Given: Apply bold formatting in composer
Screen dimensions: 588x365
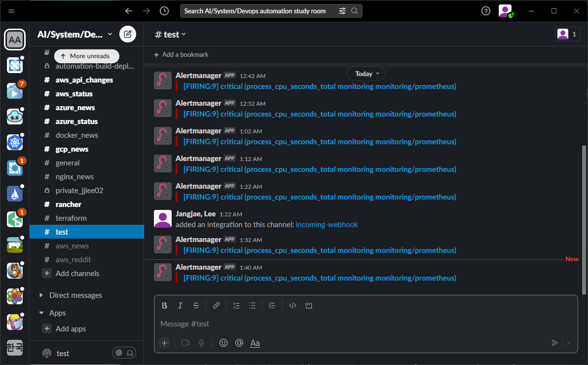Looking at the screenshot, I should pos(164,306).
